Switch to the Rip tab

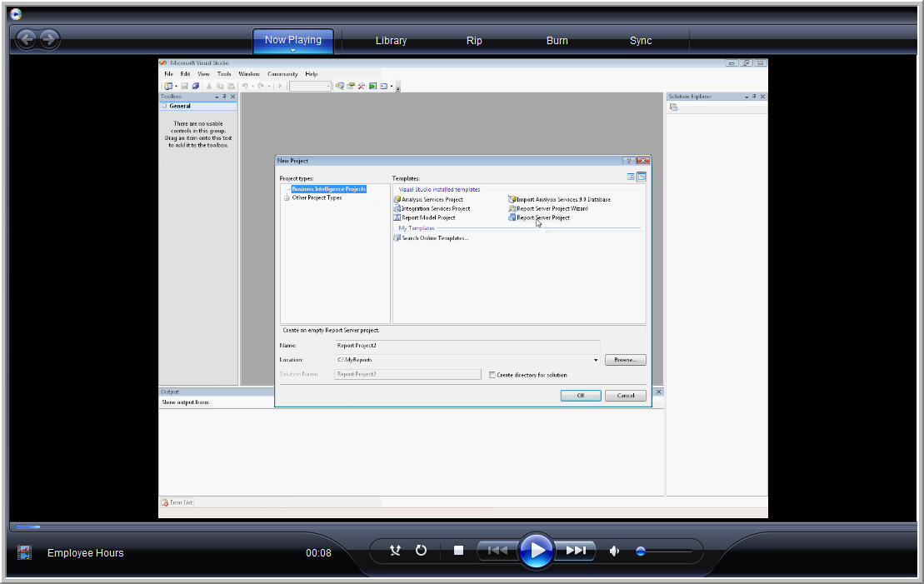(x=474, y=41)
